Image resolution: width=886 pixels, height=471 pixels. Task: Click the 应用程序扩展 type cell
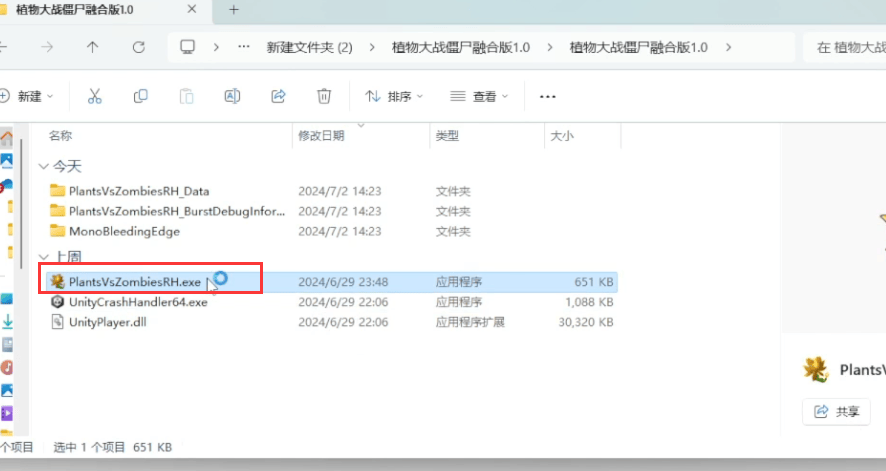pos(470,322)
